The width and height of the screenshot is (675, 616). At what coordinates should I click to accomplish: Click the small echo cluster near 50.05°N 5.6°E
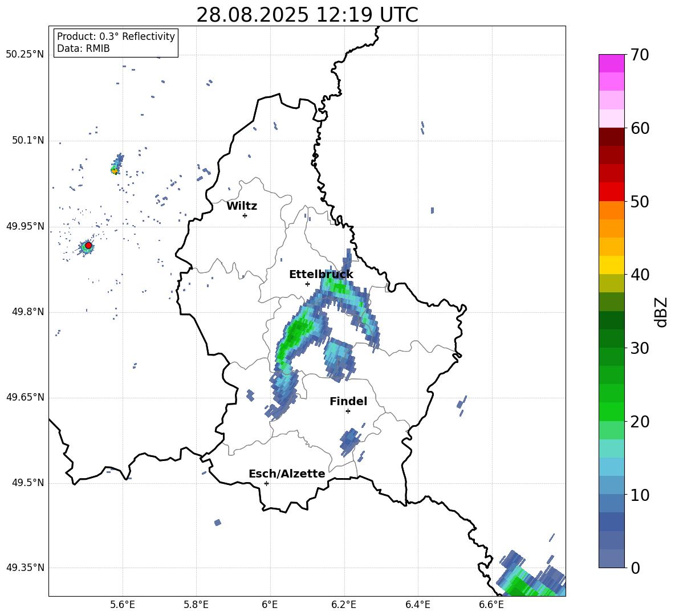116,165
